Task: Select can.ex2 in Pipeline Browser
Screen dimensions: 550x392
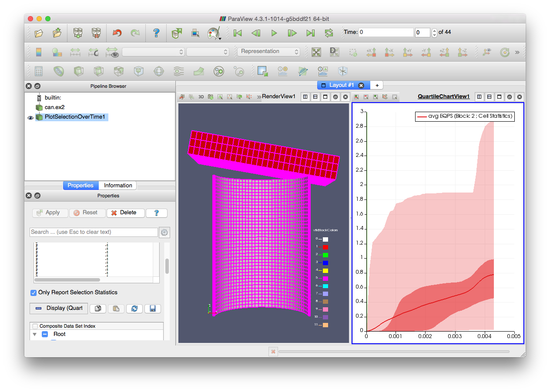Action: pyautogui.click(x=54, y=107)
